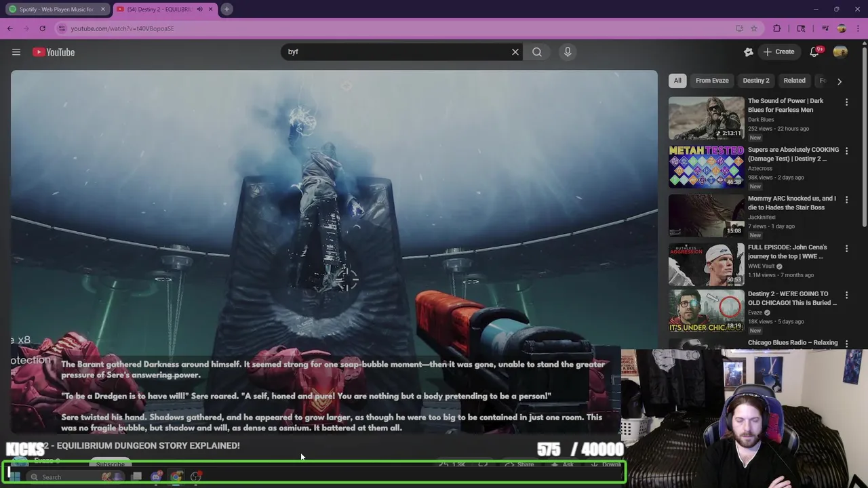The image size is (868, 488).
Task: Click the install-app icon in the address bar
Action: point(739,28)
